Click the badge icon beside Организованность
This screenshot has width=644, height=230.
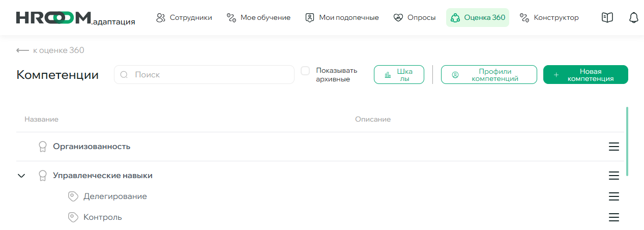43,147
